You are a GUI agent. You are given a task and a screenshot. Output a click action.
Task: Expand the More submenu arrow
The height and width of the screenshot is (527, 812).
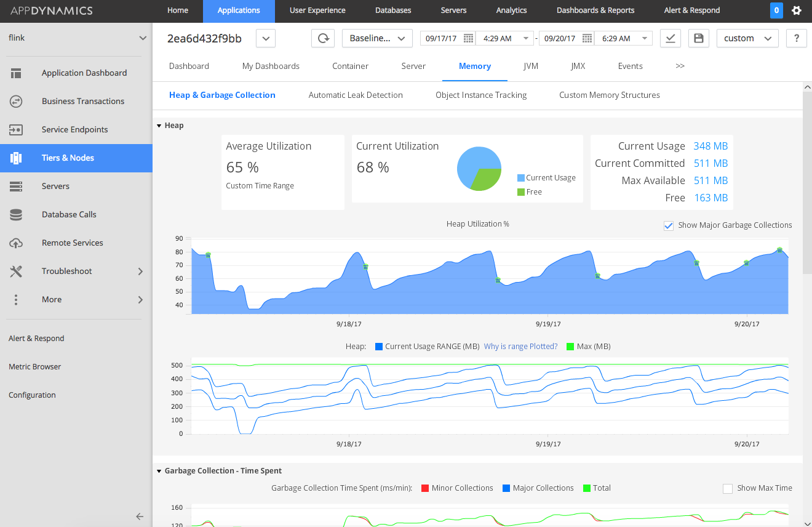(140, 300)
